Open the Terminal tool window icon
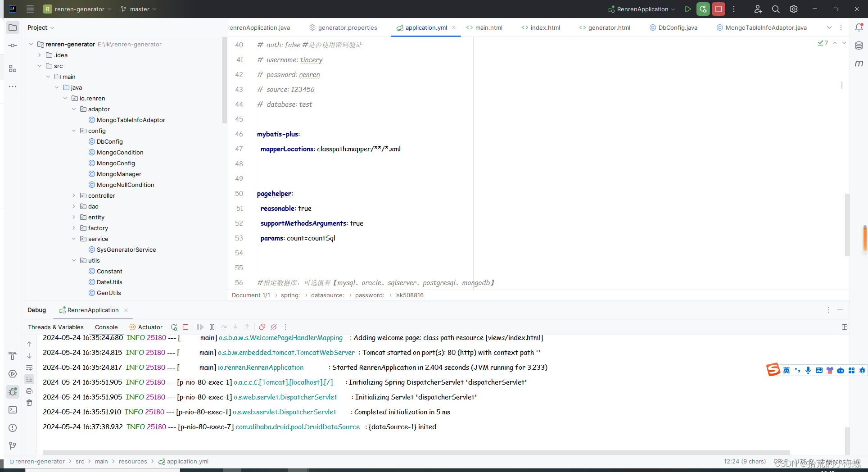Image resolution: width=868 pixels, height=472 pixels. point(13,410)
